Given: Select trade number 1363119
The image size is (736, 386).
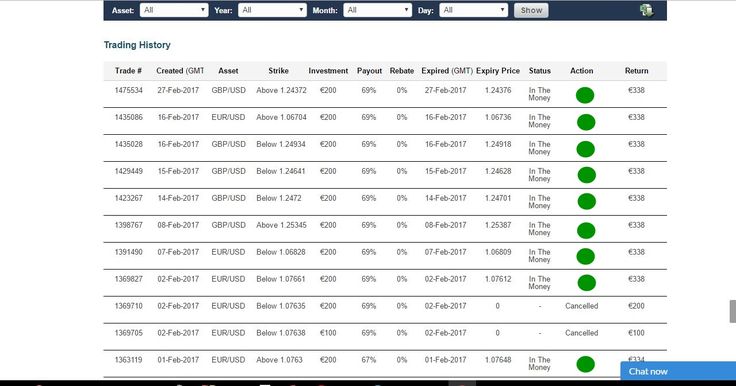Looking at the screenshot, I should pyautogui.click(x=129, y=360).
